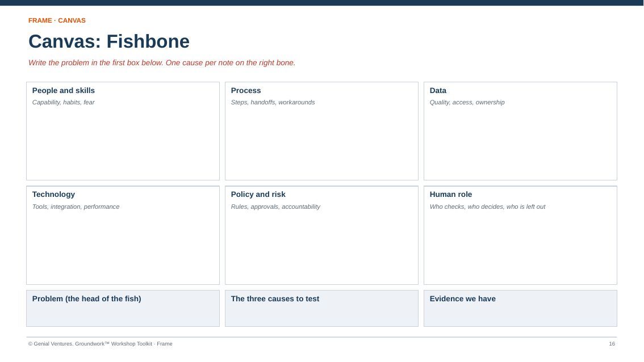The image size is (644, 362).
Task: Select the 'Capability, habits, fear' subtitle
Action: (63, 102)
